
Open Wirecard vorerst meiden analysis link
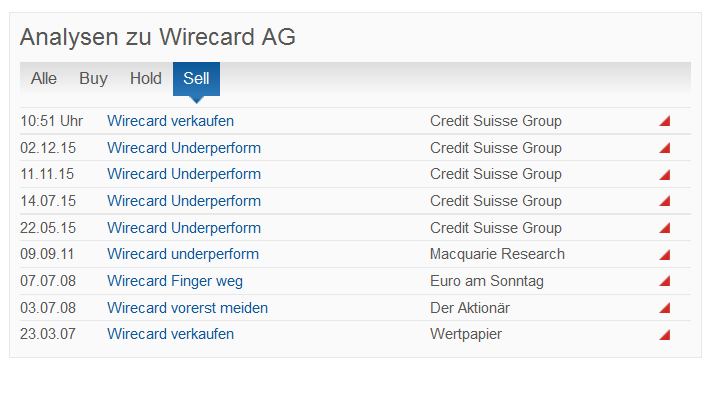[x=187, y=308]
